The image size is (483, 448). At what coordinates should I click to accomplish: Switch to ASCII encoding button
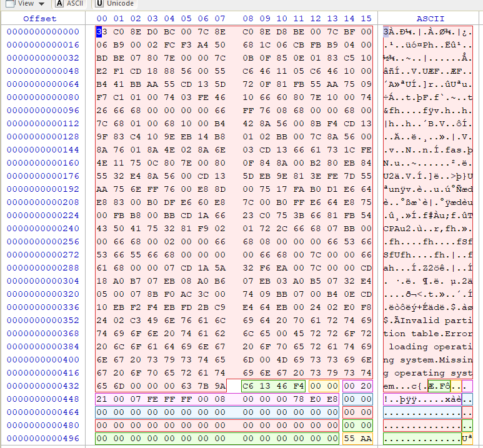pos(70,3)
